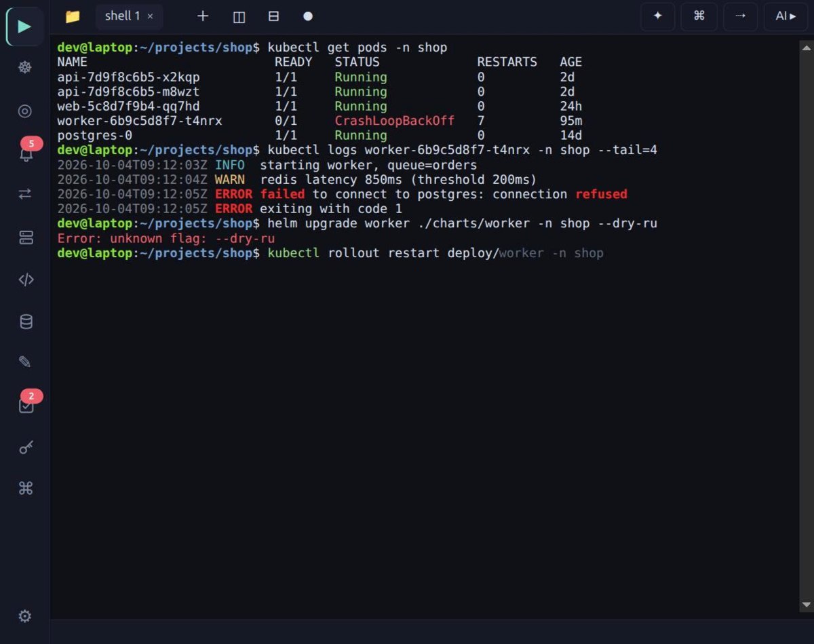This screenshot has height=644, width=814.
Task: Split the terminal into stacked panes
Action: click(x=274, y=16)
